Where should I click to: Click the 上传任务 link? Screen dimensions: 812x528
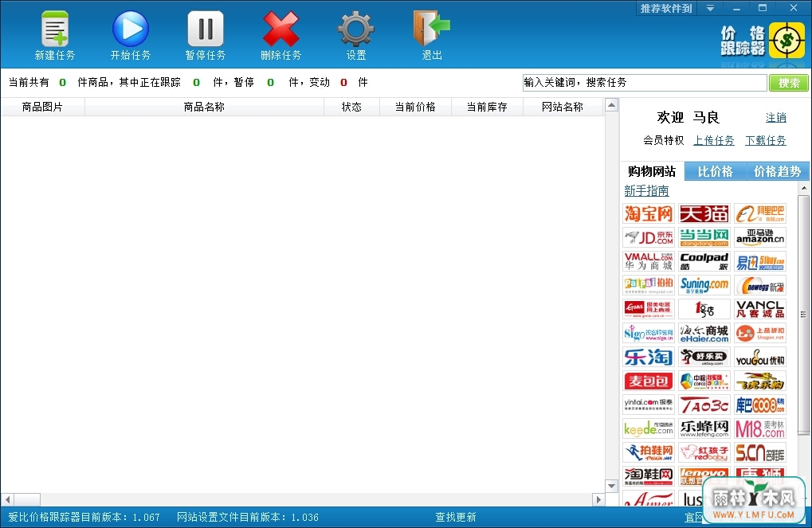714,140
